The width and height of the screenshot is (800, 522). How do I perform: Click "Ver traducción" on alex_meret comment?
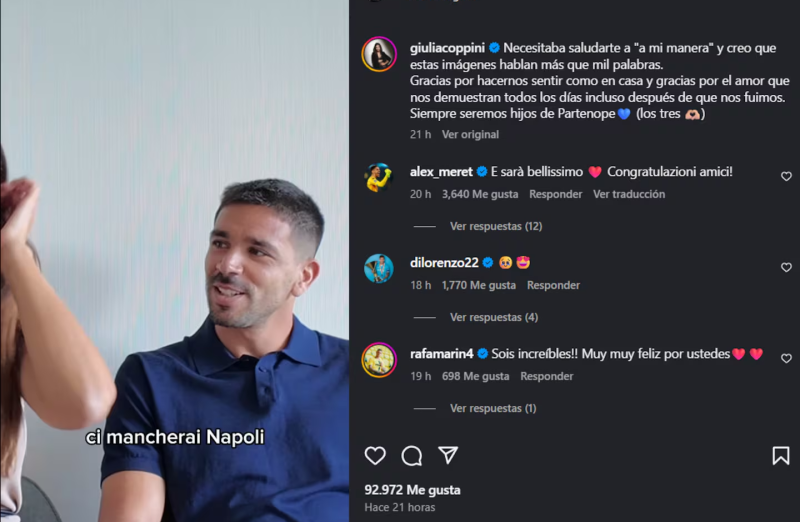[x=628, y=194]
